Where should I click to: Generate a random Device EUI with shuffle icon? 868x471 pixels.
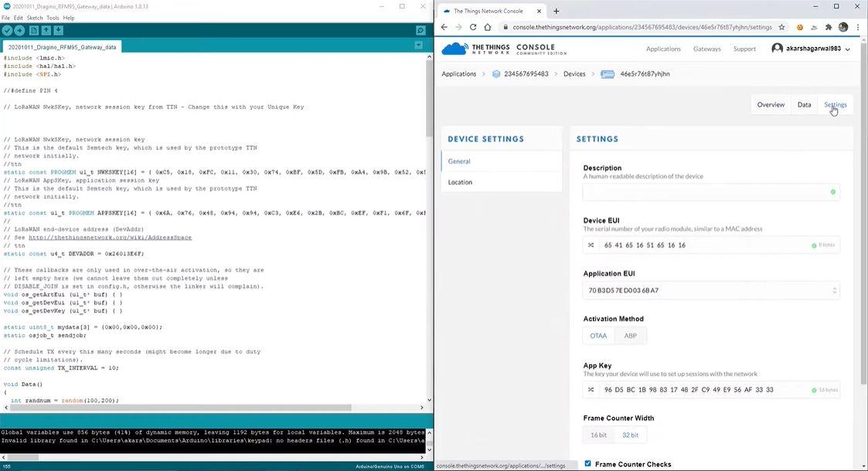tap(591, 245)
